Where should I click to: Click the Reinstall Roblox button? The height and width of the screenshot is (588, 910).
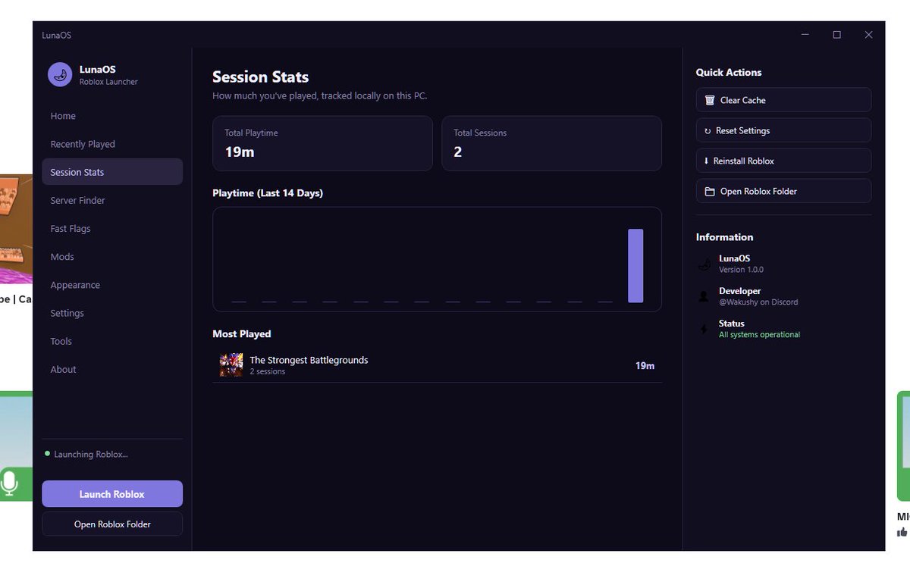pos(783,161)
